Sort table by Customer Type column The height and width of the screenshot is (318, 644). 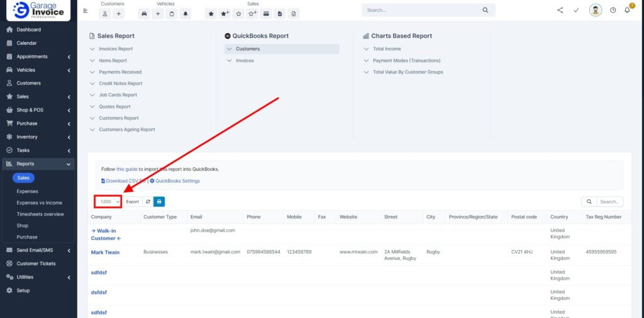(160, 217)
